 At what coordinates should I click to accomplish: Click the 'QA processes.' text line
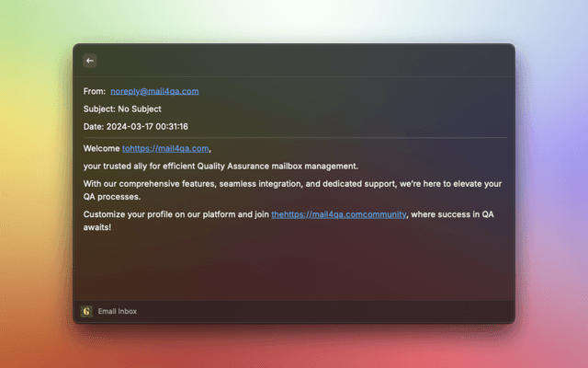(111, 197)
